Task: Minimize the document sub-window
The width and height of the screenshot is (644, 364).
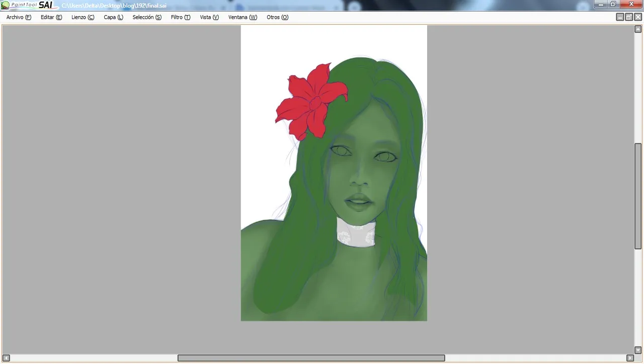Action: tap(620, 17)
